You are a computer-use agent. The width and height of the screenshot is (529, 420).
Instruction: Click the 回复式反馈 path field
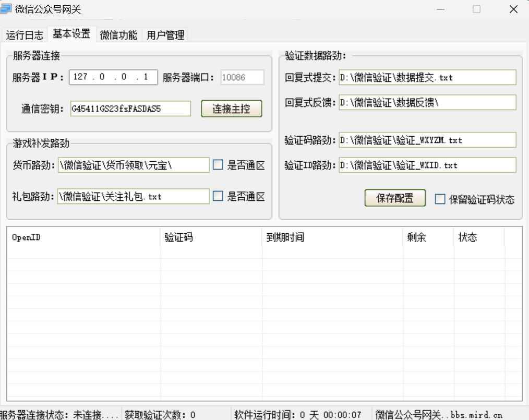tap(427, 102)
